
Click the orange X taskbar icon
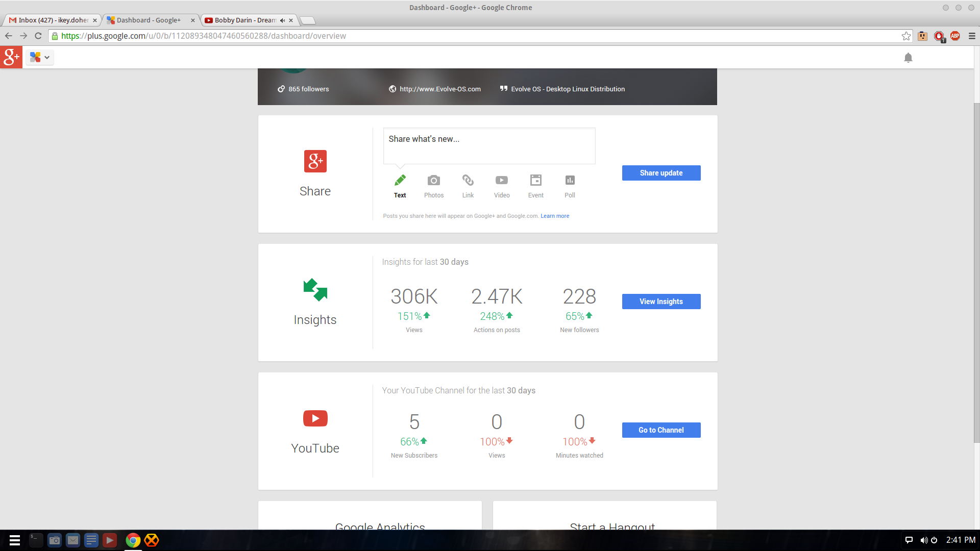[x=152, y=540]
